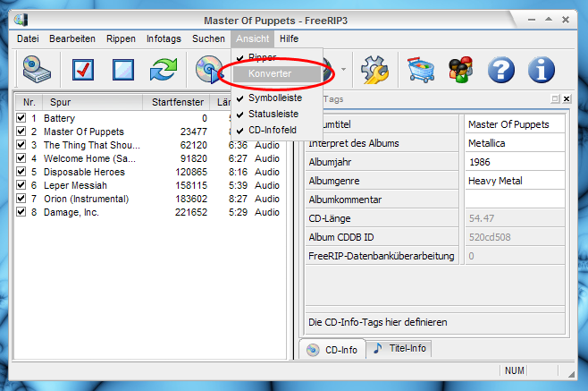This screenshot has width=588, height=391.
Task: Close the info tags panel
Action: [567, 98]
